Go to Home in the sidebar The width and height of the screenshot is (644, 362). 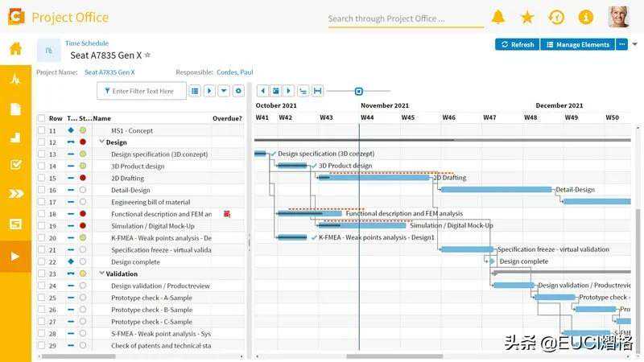tap(15, 49)
